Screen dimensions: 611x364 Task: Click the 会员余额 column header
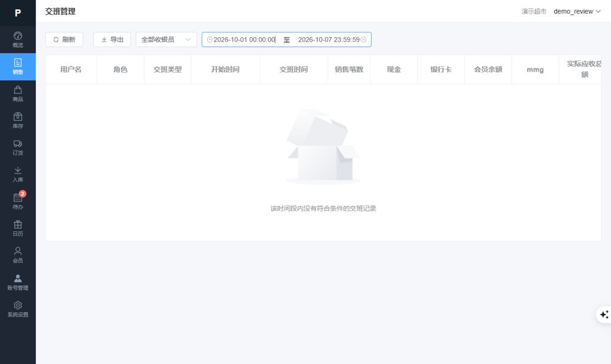(488, 69)
